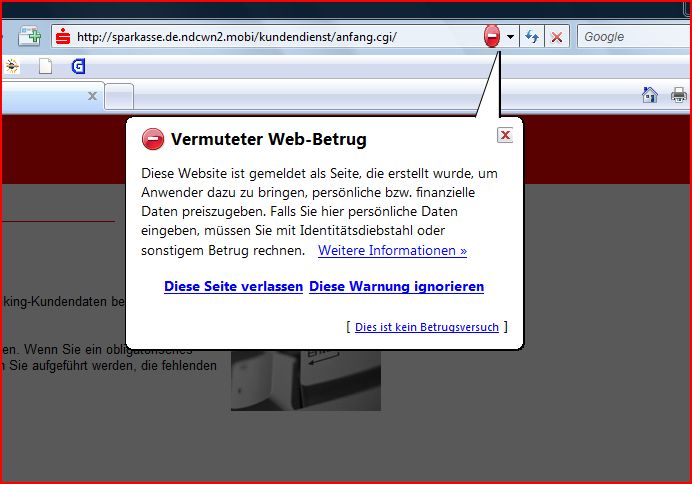Open the Weitere Informationen link

tap(392, 251)
